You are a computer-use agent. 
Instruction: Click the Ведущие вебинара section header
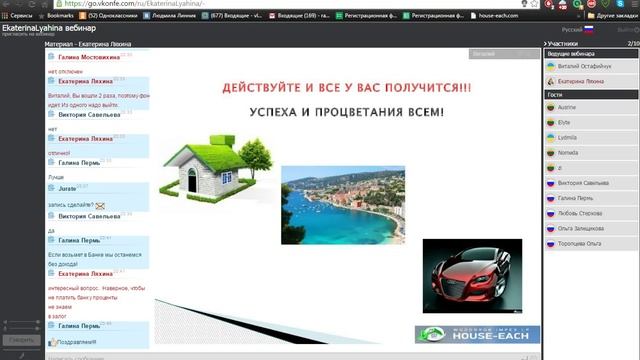(591, 53)
